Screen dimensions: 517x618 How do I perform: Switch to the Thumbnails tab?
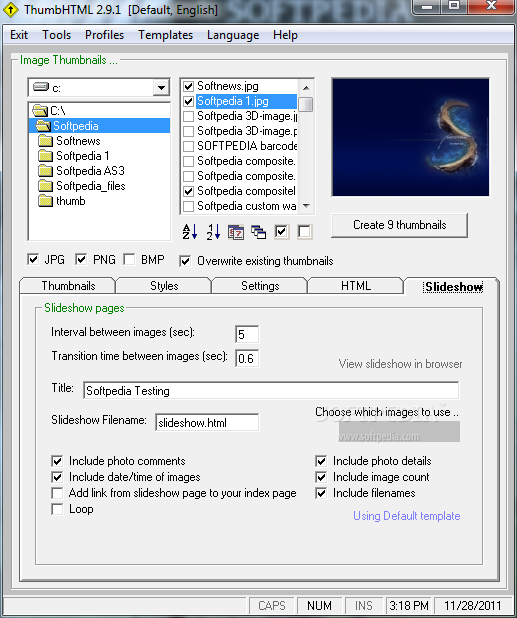tap(68, 286)
